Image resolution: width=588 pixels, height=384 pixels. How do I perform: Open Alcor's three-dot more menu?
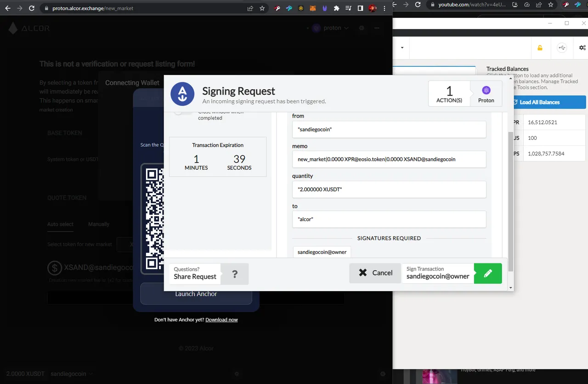[377, 28]
